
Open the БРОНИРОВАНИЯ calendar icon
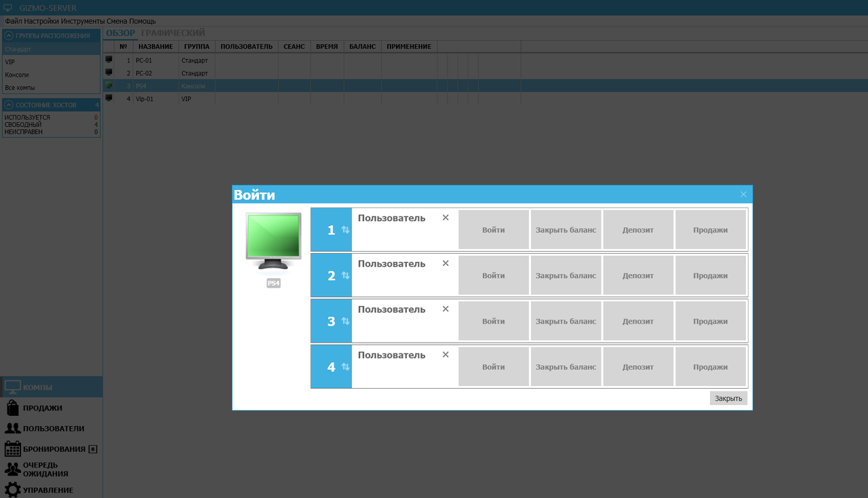pyautogui.click(x=12, y=448)
